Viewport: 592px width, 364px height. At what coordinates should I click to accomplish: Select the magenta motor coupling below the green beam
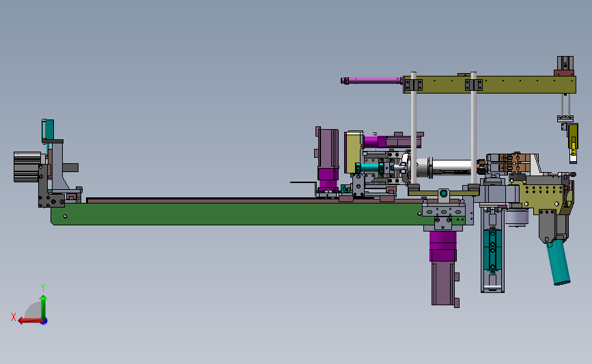[x=443, y=246]
